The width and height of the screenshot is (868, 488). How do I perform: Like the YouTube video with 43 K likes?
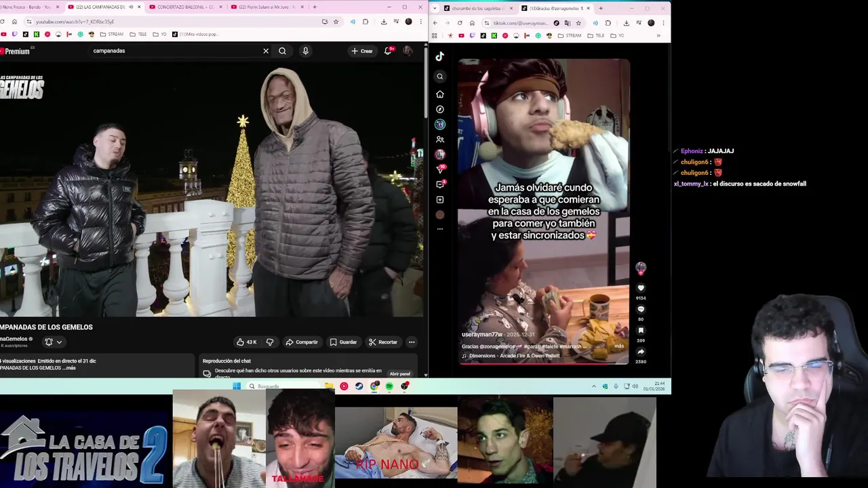[x=246, y=342]
